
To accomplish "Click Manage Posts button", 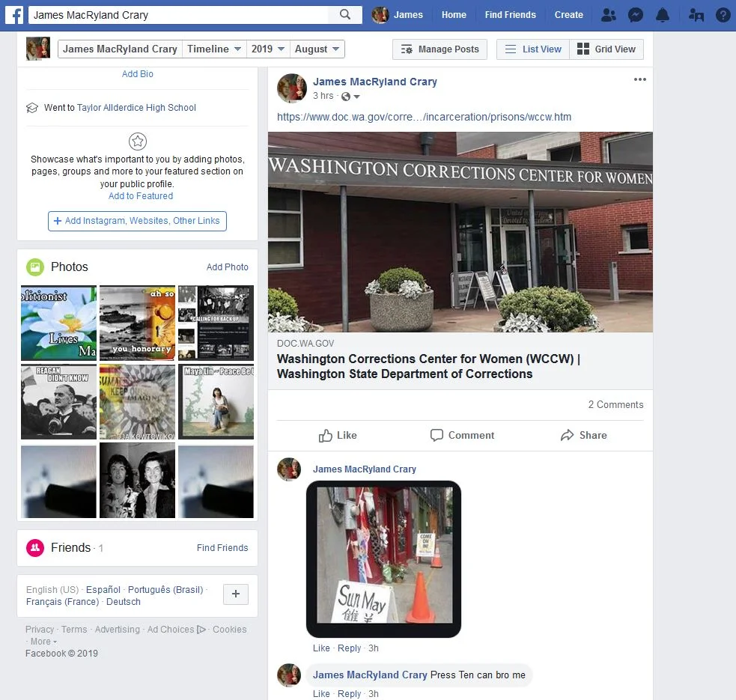I will point(440,49).
